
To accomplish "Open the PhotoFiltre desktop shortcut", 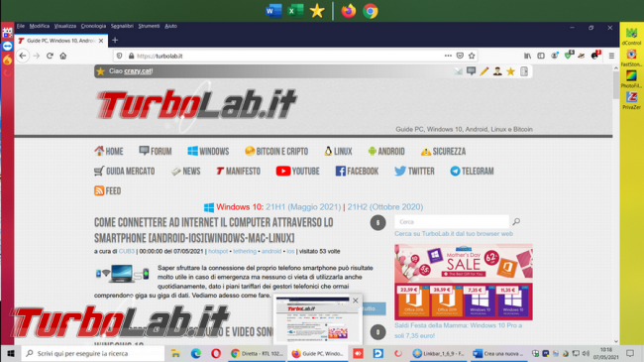I will [x=631, y=79].
